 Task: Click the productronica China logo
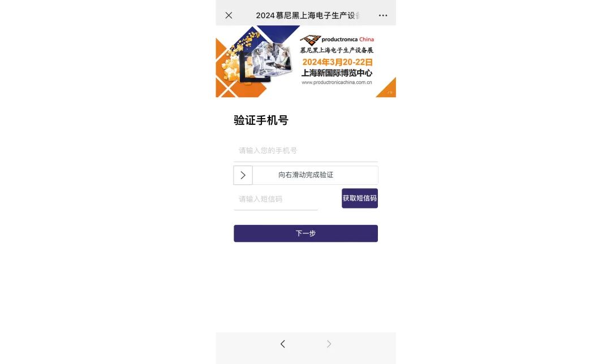click(x=337, y=40)
